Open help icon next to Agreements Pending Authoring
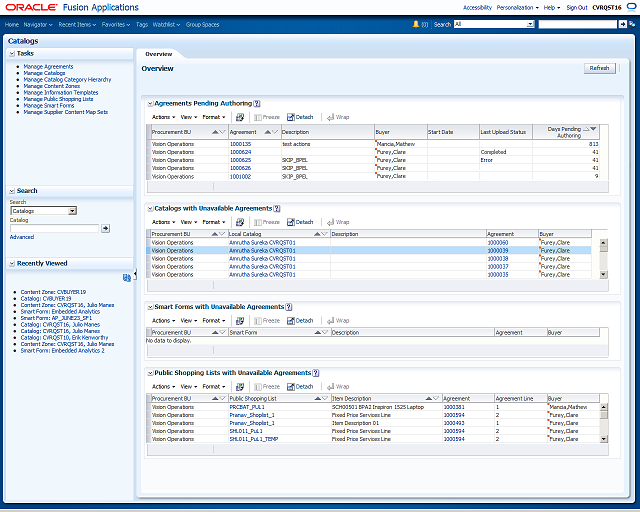Screen dimensions: 640x512 [257, 104]
